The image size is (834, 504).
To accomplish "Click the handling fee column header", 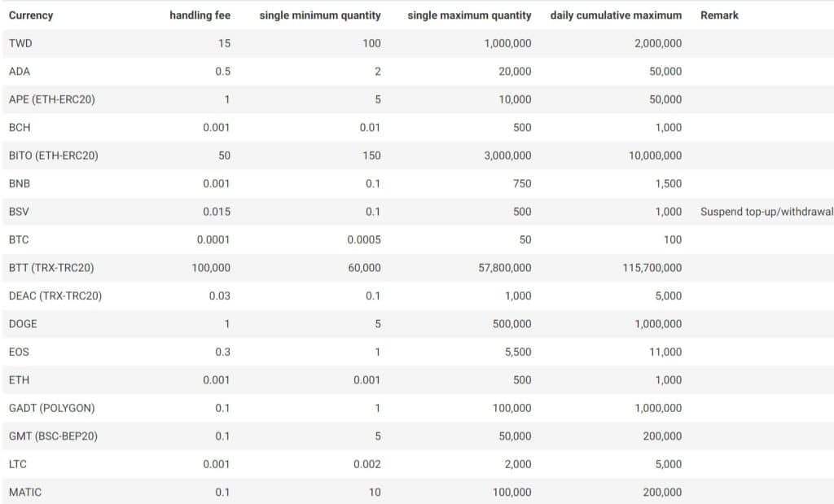I will click(200, 15).
